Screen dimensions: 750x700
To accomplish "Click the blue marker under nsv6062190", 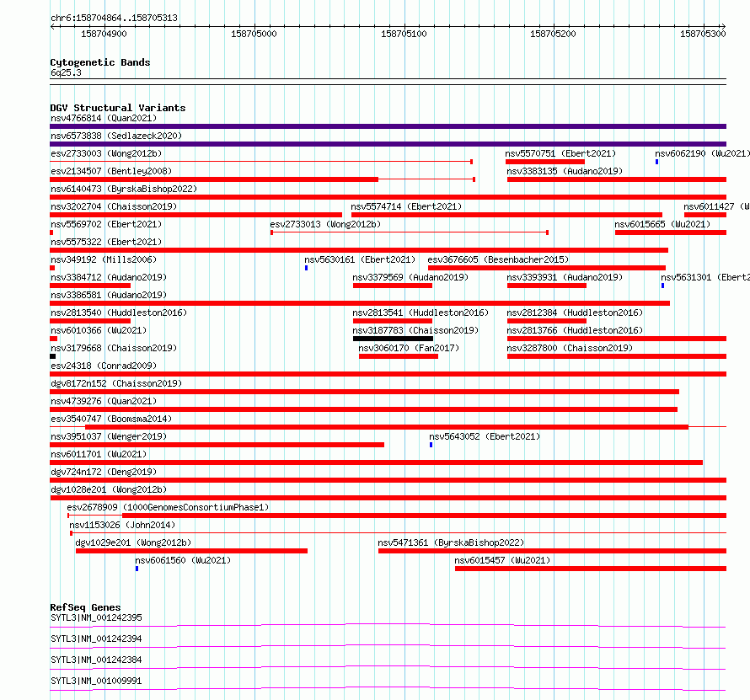I will [x=656, y=162].
